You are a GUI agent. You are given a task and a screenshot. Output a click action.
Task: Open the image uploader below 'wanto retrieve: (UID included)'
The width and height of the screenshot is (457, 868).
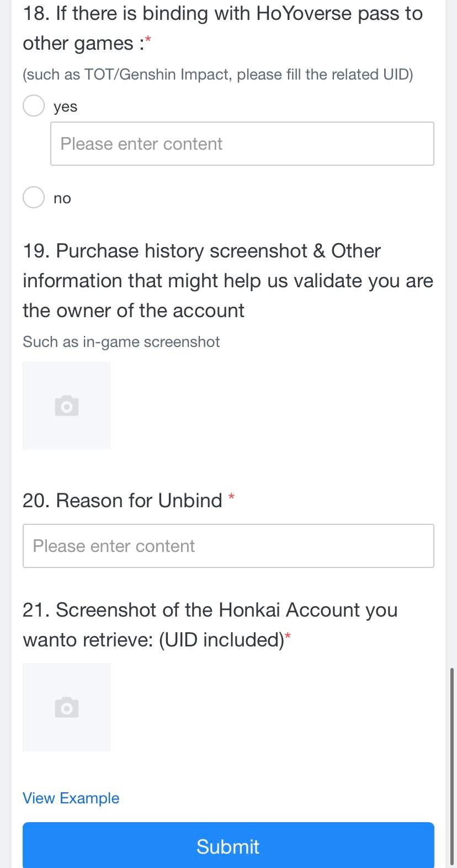click(x=66, y=707)
